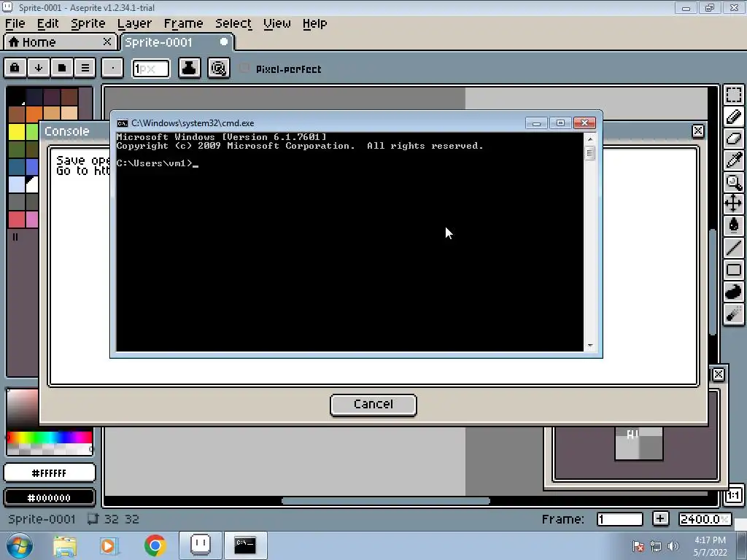Pick the yellow palette swatch
Image resolution: width=747 pixels, height=560 pixels.
point(17,132)
